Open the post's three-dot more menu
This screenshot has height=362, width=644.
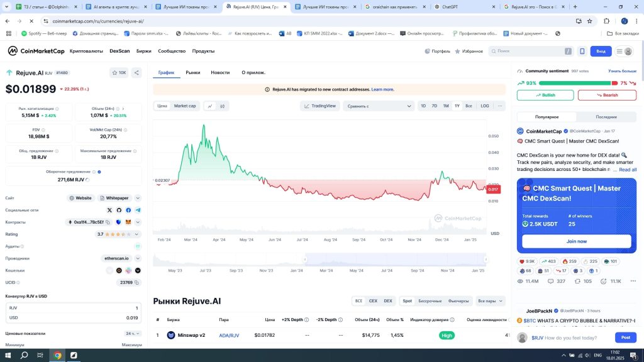(x=633, y=281)
